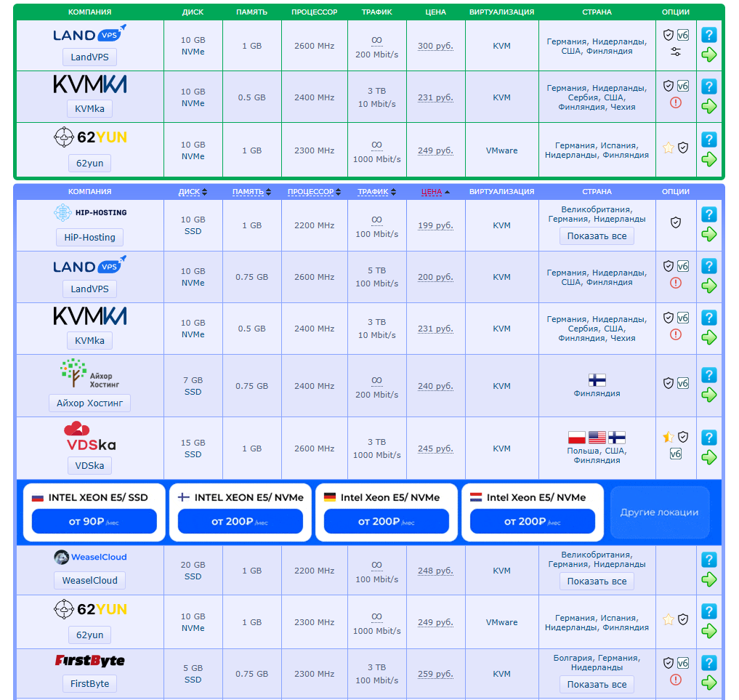Show FirstByte info via question mark icon

[708, 663]
